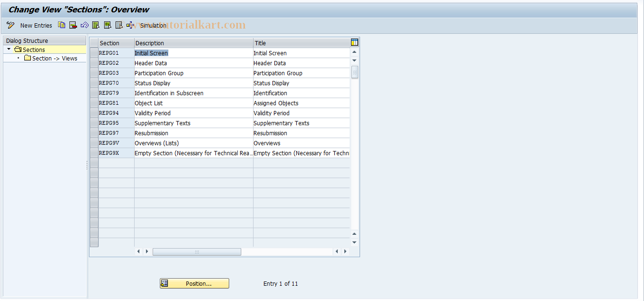Select the row selector for REPG97
The image size is (644, 301).
click(x=94, y=133)
